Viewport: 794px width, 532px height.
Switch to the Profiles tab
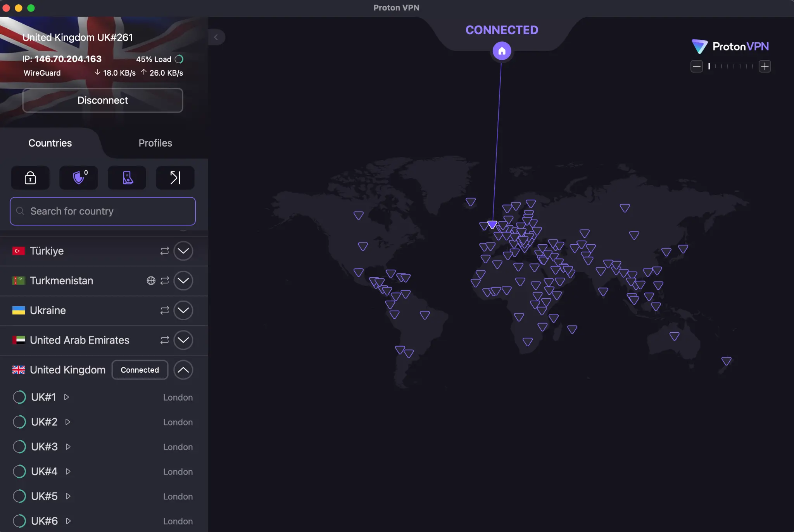(155, 143)
